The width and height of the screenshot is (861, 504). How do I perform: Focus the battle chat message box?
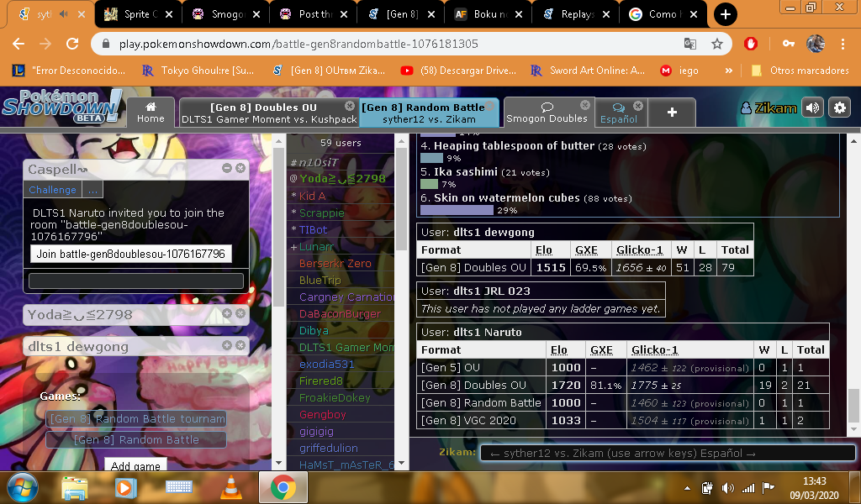coord(668,453)
